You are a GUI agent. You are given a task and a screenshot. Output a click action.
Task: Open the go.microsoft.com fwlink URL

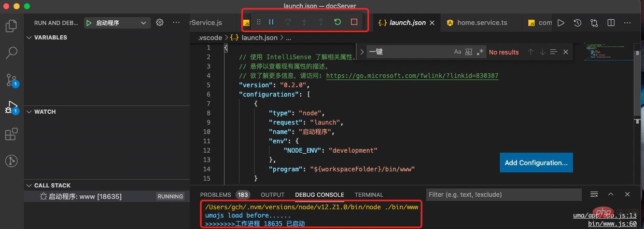coord(412,75)
